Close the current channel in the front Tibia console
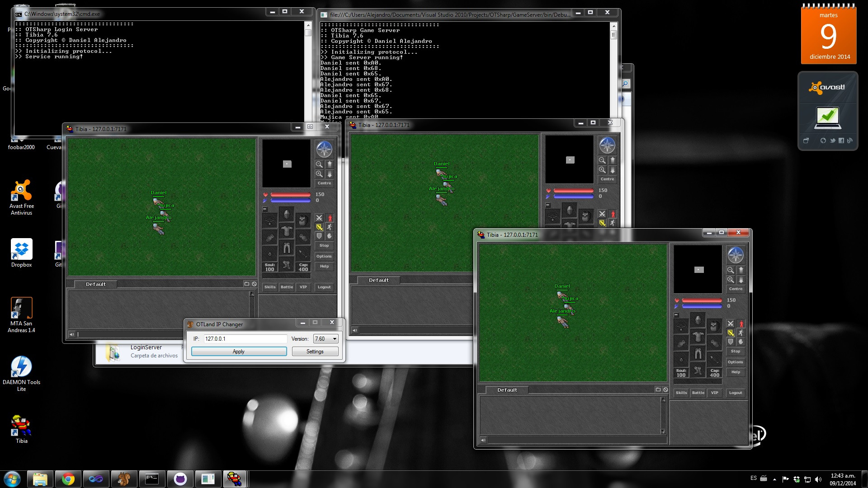868x488 pixels. [x=665, y=390]
